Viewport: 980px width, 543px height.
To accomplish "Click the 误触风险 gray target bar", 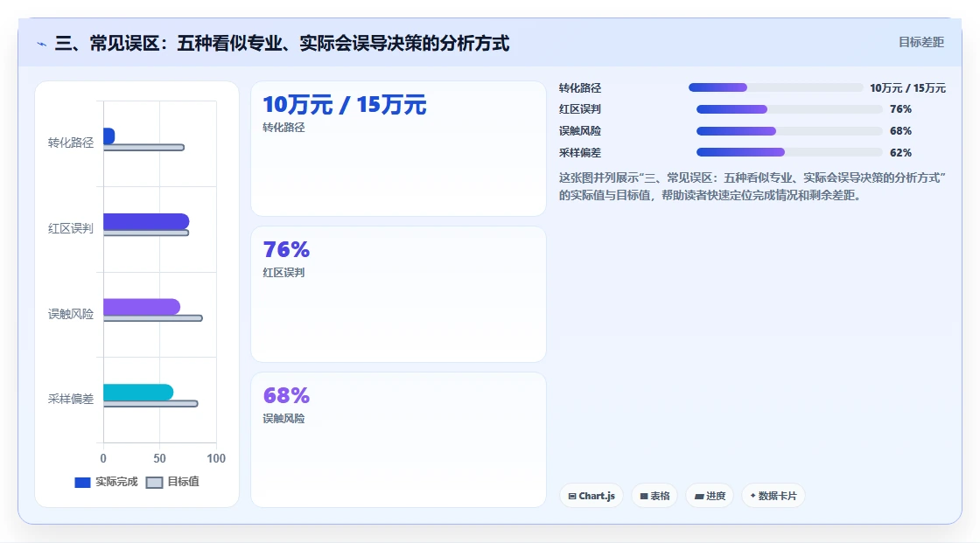I will click(152, 318).
